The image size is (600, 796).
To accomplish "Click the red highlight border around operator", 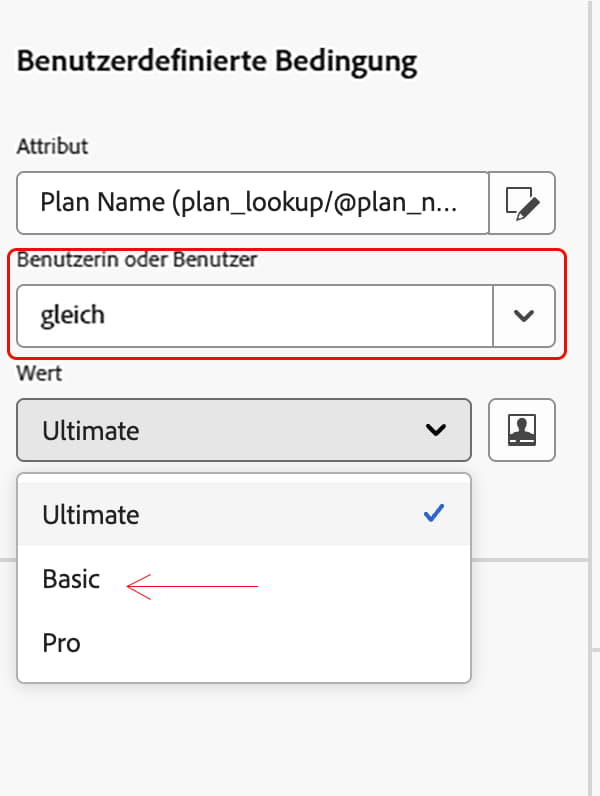I will click(287, 250).
